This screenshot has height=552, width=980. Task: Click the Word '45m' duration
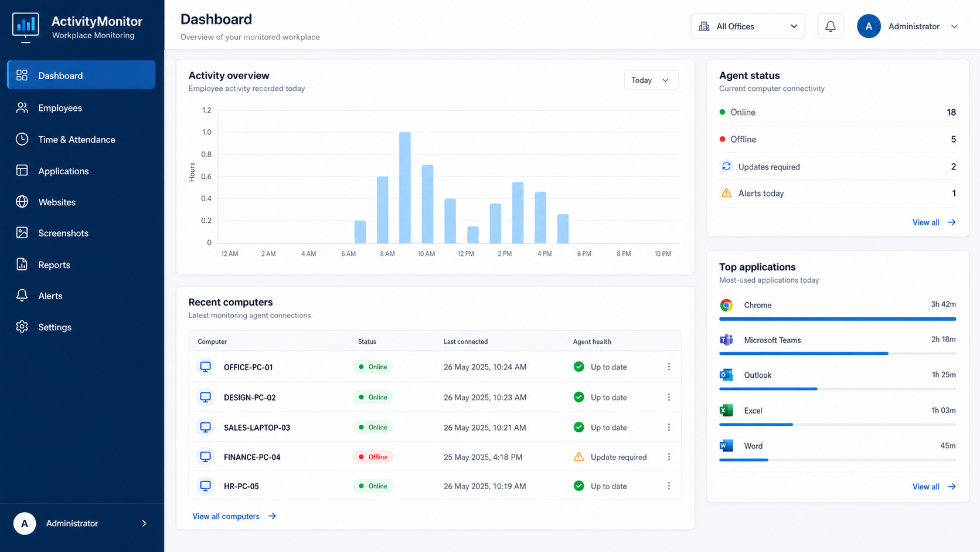[948, 445]
